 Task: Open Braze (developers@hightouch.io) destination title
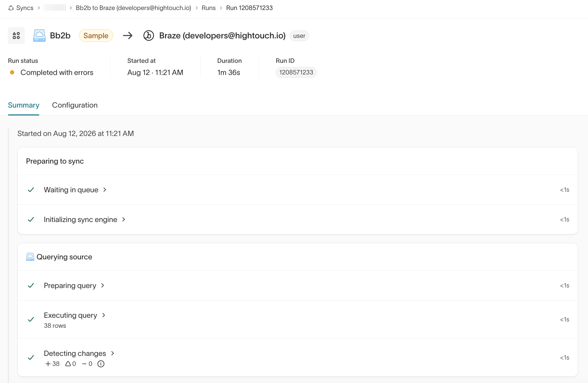(x=222, y=36)
